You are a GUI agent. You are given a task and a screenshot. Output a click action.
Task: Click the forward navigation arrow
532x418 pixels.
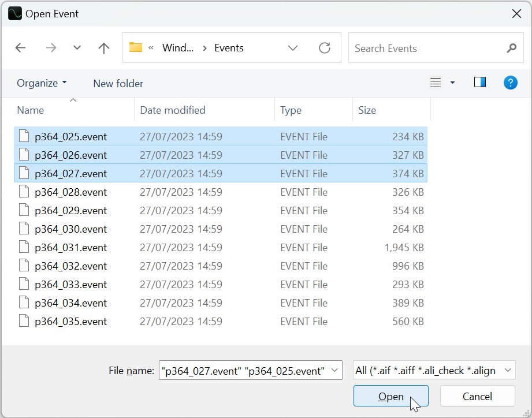click(51, 48)
